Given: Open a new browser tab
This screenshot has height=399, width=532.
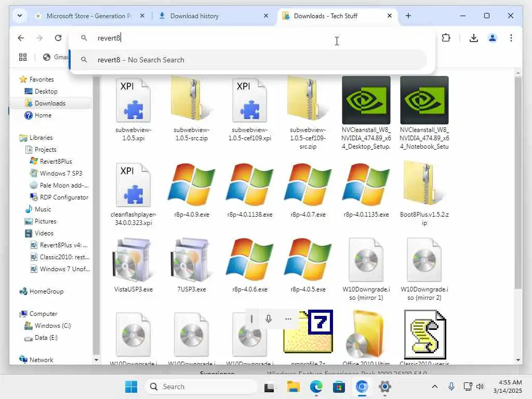Looking at the screenshot, I should click(408, 16).
